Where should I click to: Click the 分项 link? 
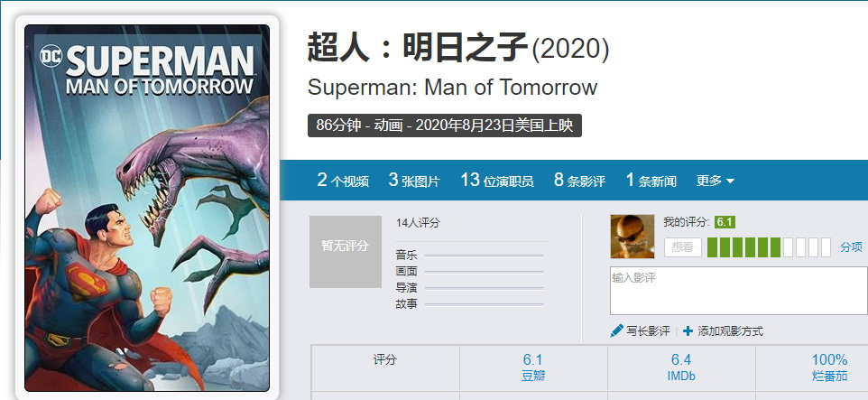click(852, 247)
